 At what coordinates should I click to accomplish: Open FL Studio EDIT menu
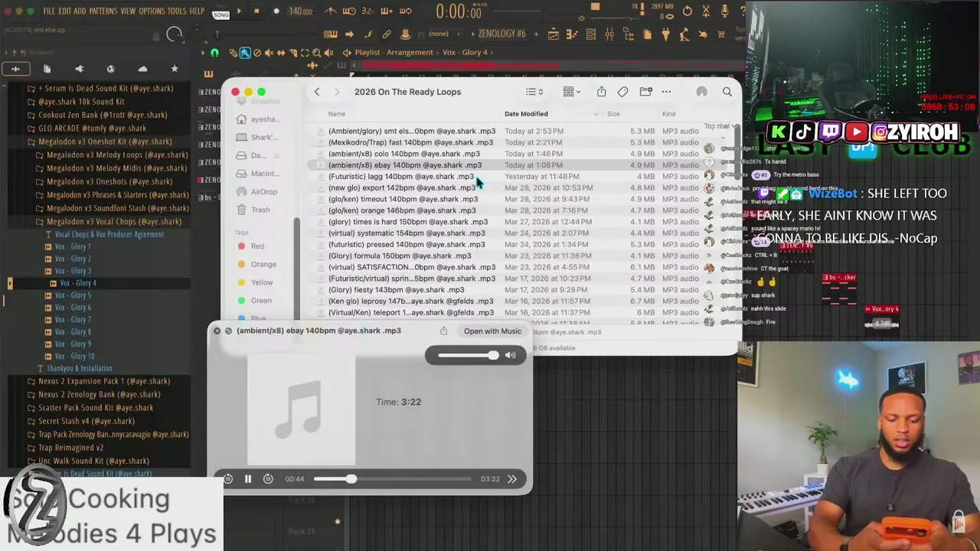65,11
